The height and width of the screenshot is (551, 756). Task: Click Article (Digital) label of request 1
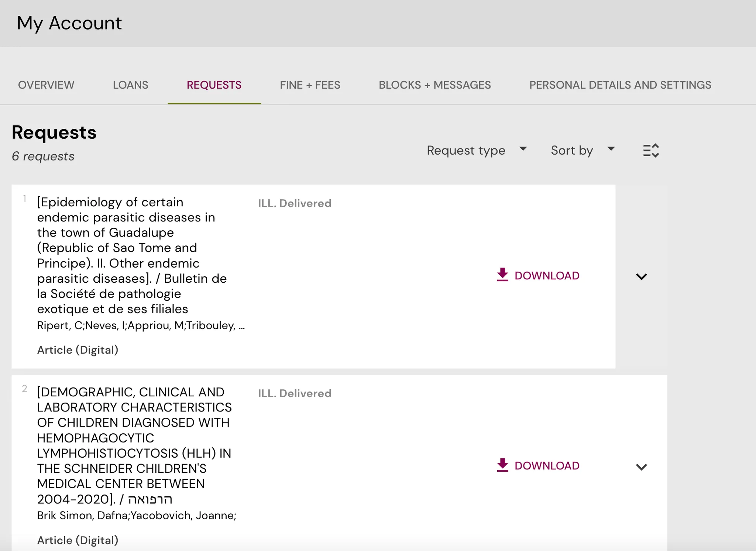coord(78,350)
